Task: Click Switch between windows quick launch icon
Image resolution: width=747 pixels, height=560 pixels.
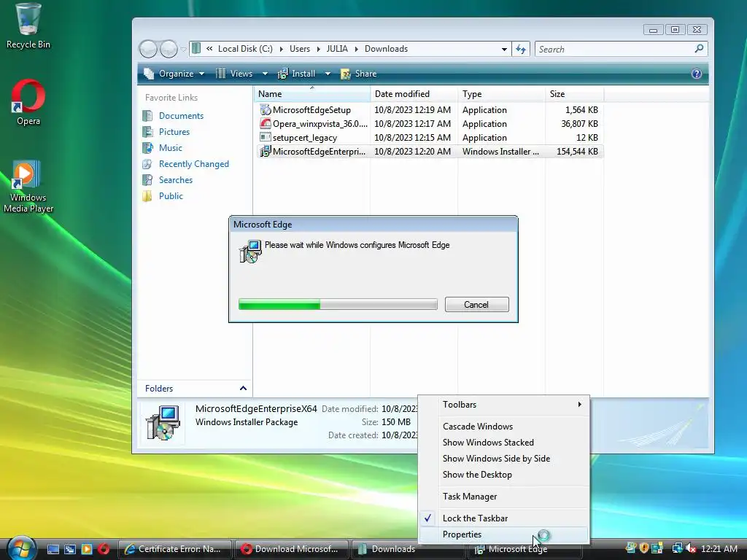Action: coord(69,549)
